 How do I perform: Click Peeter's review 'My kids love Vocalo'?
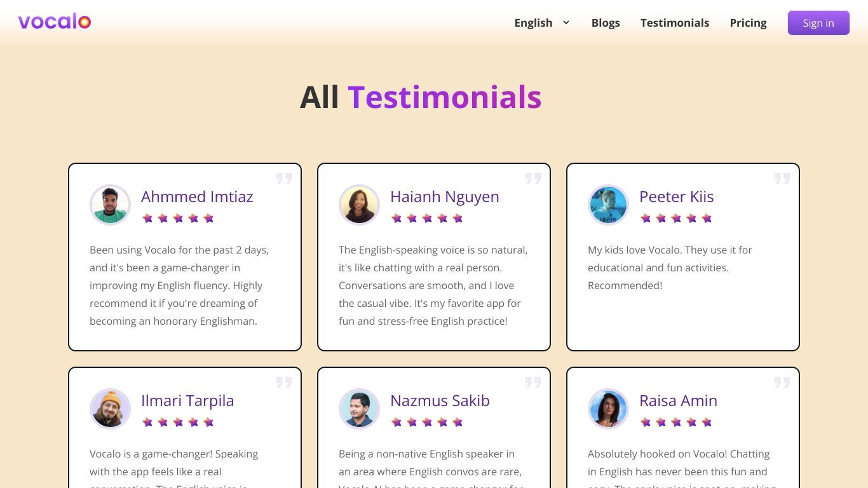tap(670, 268)
